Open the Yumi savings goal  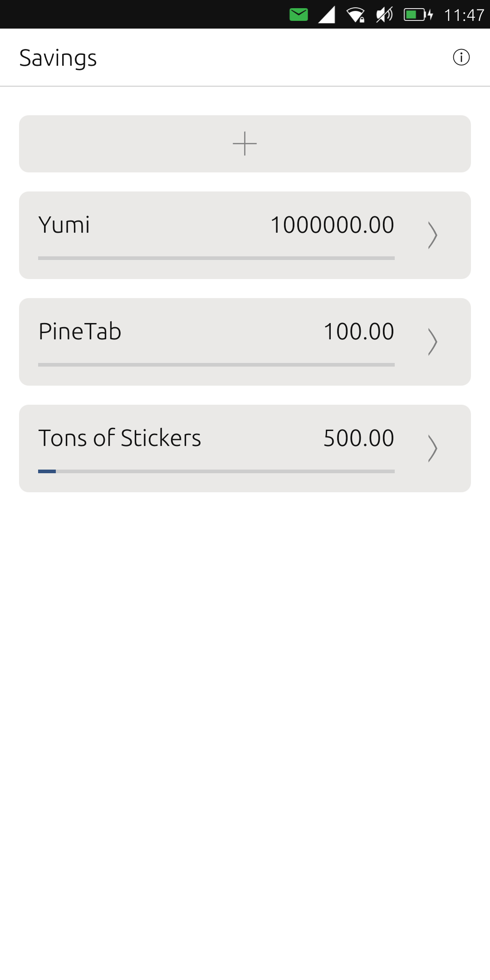pos(64,225)
